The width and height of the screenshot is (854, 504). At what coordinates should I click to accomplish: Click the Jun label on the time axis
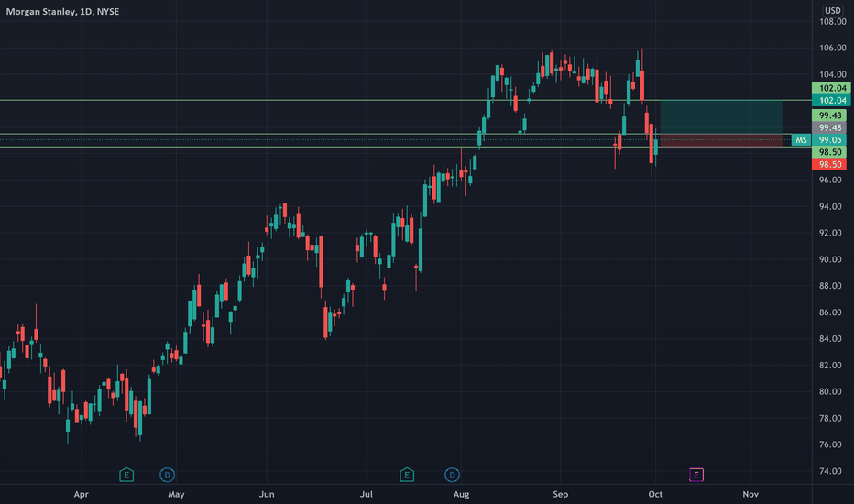tap(267, 494)
